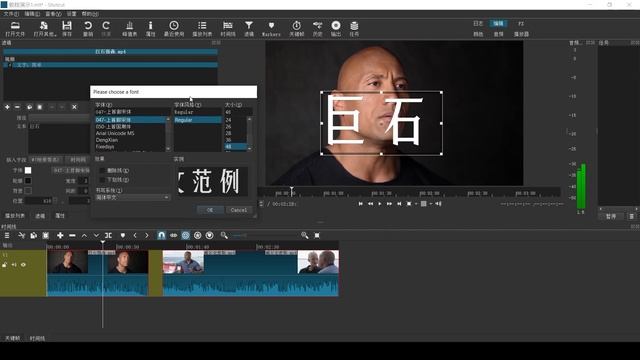The height and width of the screenshot is (360, 640).
Task: Undo the last action in the toolbar
Action: coord(88,29)
